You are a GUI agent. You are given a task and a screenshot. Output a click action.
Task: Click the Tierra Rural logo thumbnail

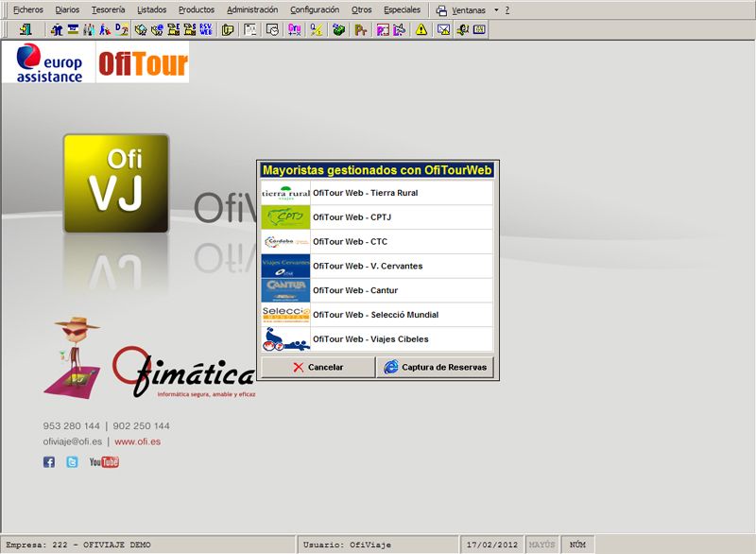285,193
